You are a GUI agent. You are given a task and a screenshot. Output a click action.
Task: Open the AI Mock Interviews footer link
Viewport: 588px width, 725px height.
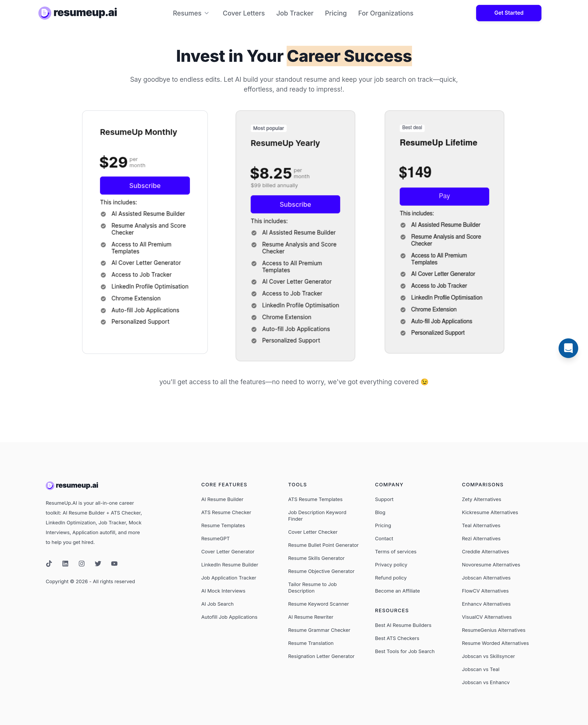(223, 591)
